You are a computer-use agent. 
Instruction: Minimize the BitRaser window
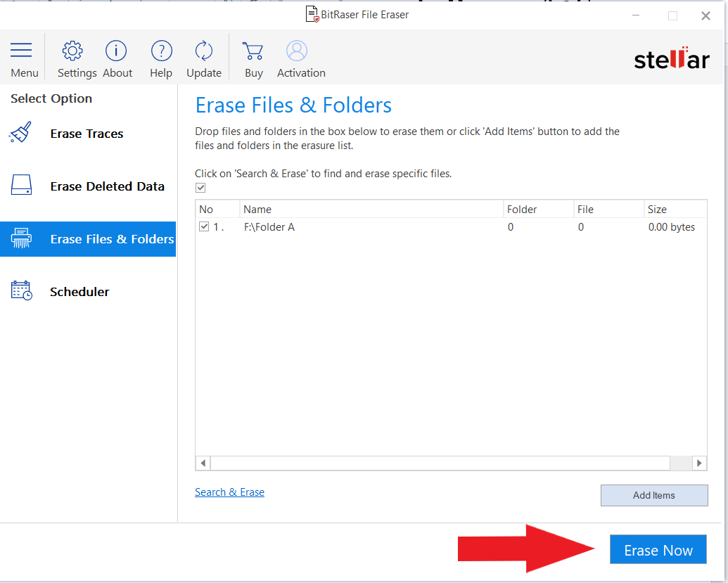636,15
